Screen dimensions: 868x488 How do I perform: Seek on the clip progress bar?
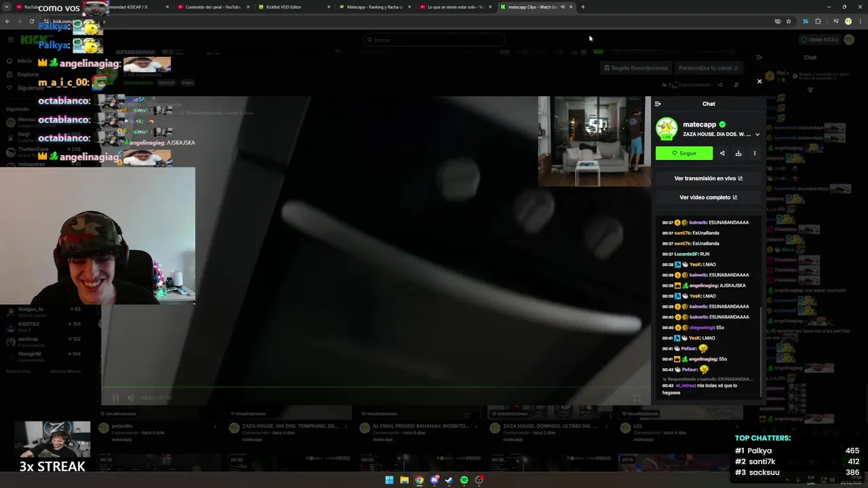pyautogui.click(x=376, y=388)
